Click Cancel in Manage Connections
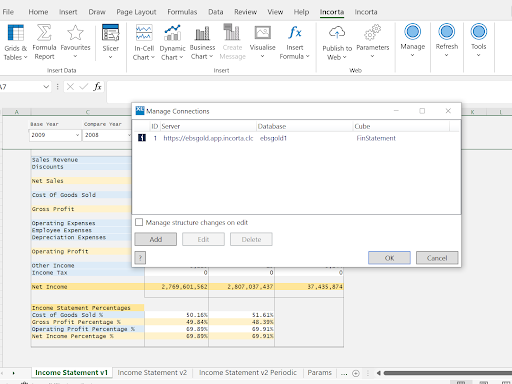Screen dimensions: 512x384 [x=437, y=258]
